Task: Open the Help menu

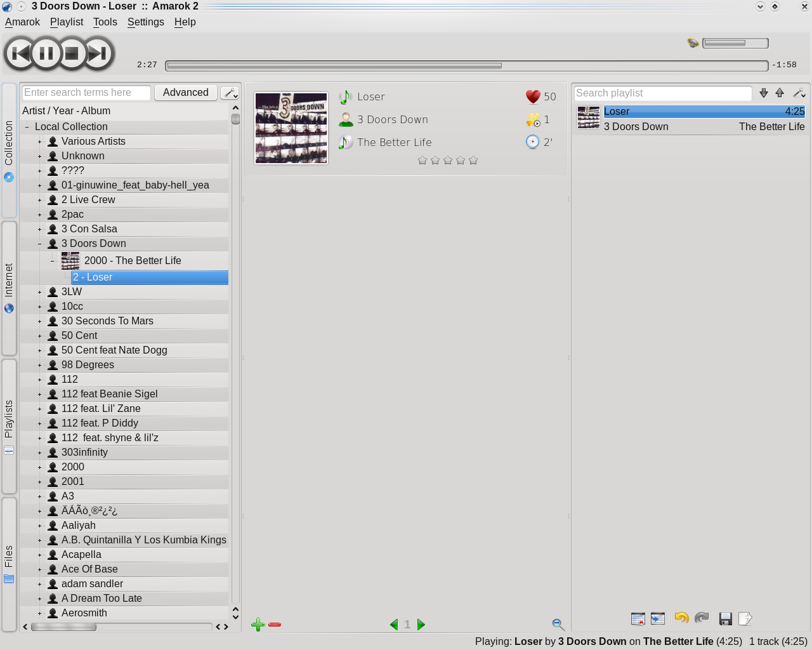Action: [x=185, y=22]
